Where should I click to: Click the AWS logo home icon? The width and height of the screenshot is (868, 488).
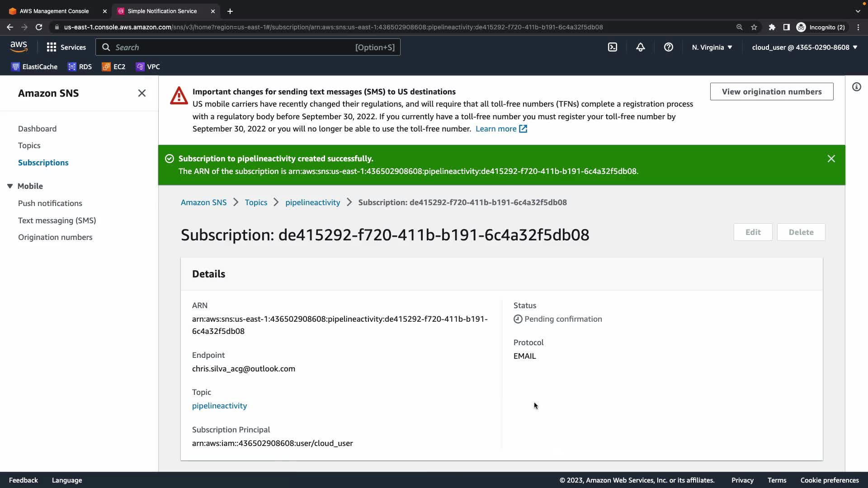click(x=19, y=47)
